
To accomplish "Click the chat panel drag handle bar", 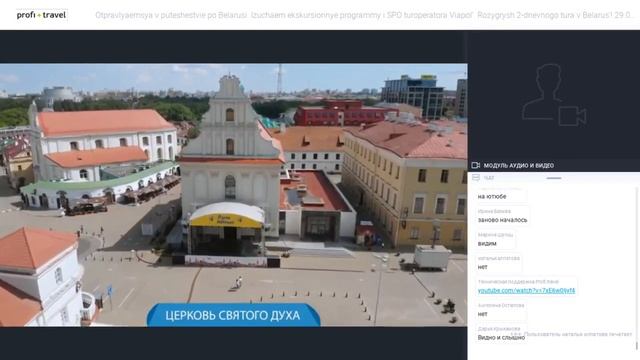I will [x=554, y=178].
